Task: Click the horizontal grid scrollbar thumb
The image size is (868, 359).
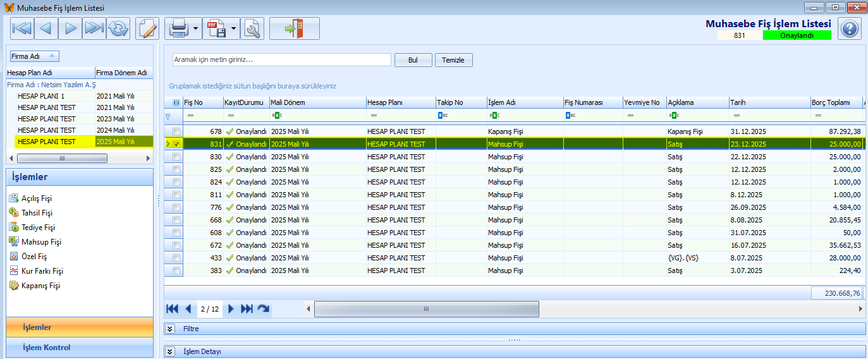Action: 426,309
